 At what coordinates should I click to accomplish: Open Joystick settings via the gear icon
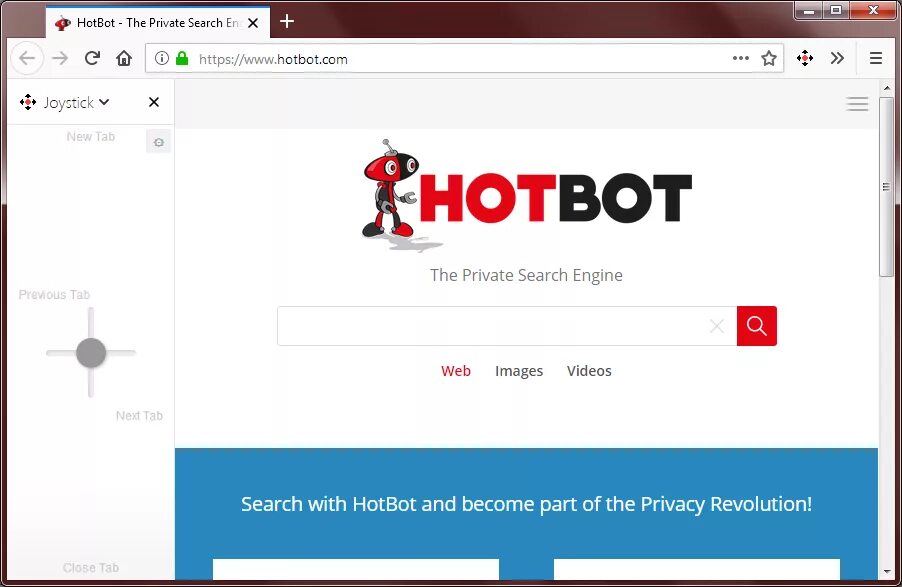158,141
